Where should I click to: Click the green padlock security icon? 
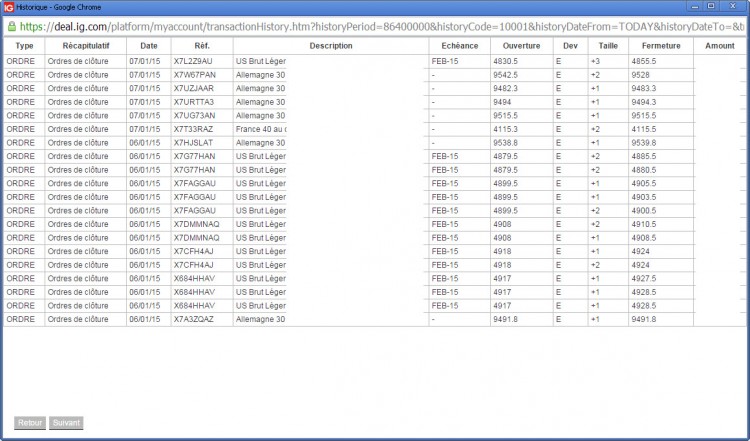coord(11,27)
